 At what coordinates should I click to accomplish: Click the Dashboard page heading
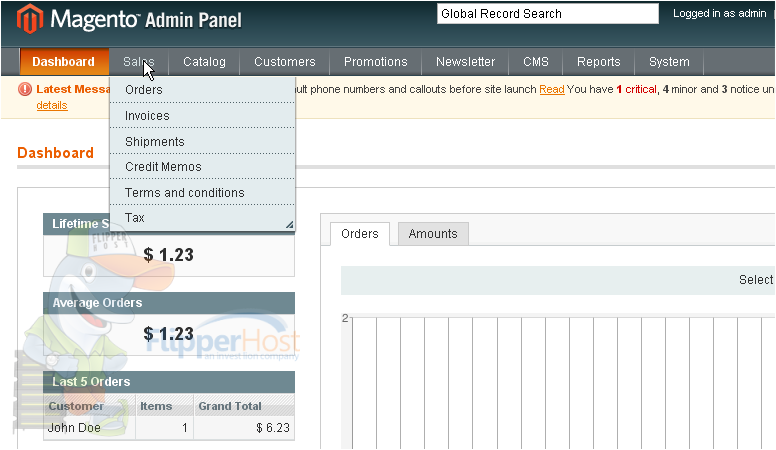click(x=55, y=153)
